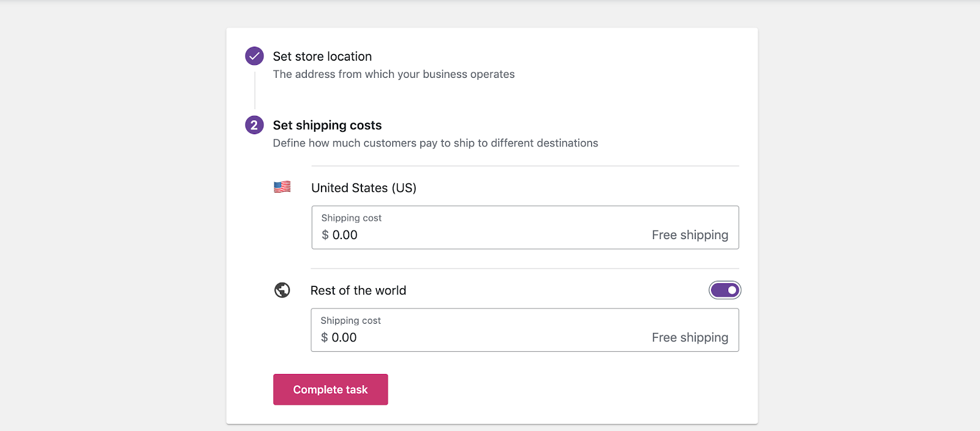Viewport: 980px width, 431px height.
Task: Click the shipping destinations description text
Action: point(435,143)
